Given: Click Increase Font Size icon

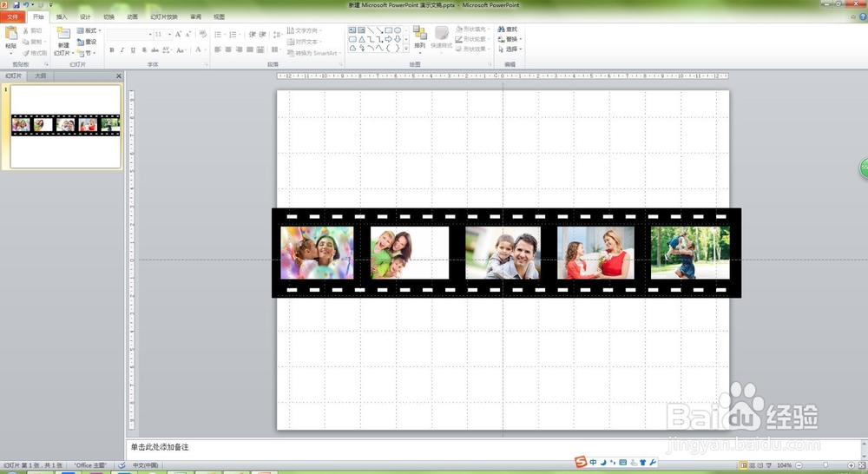Looking at the screenshot, I should (x=178, y=35).
